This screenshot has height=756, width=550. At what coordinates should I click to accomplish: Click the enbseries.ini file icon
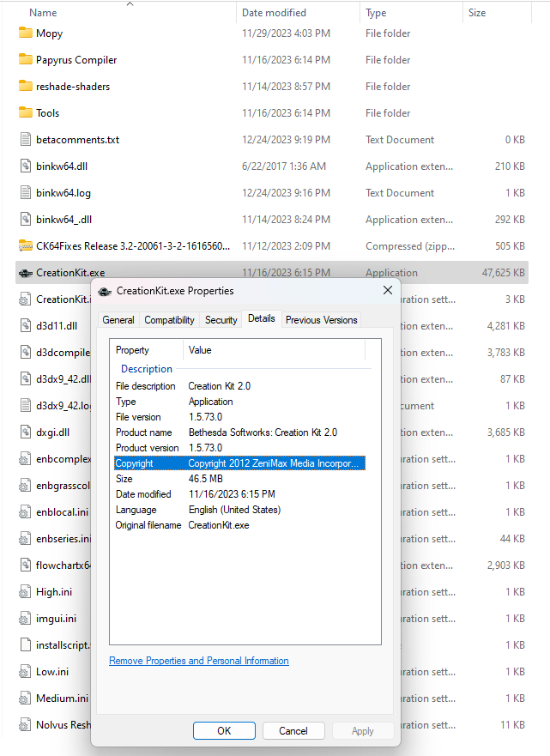(x=26, y=538)
